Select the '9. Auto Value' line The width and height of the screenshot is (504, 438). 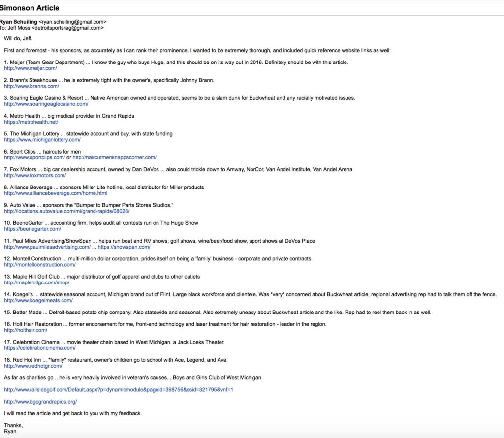(x=89, y=205)
